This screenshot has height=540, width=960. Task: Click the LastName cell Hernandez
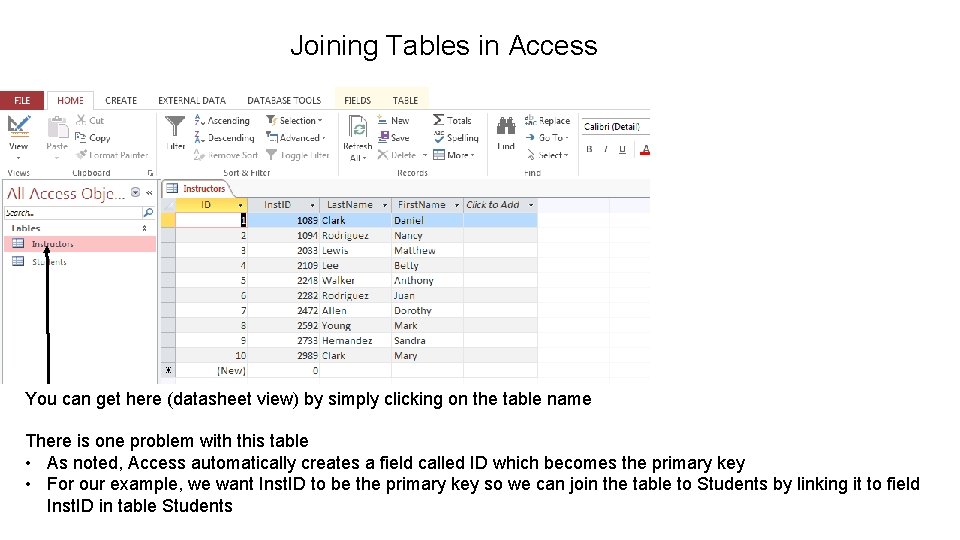[355, 340]
